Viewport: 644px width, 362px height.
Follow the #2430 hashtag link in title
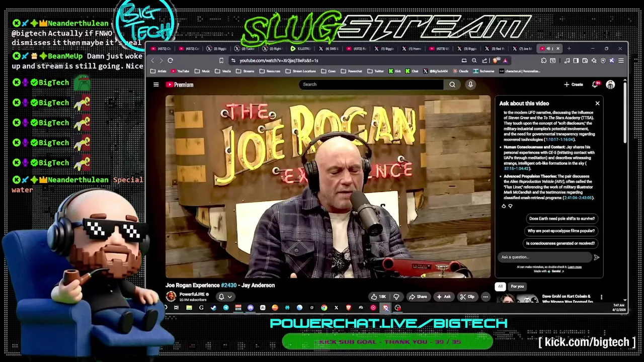[228, 285]
